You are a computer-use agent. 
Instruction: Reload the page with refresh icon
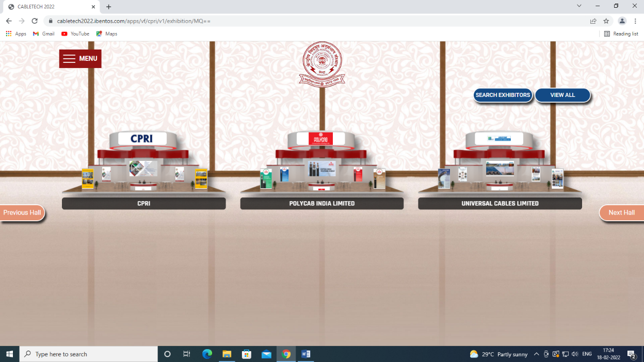click(x=35, y=21)
